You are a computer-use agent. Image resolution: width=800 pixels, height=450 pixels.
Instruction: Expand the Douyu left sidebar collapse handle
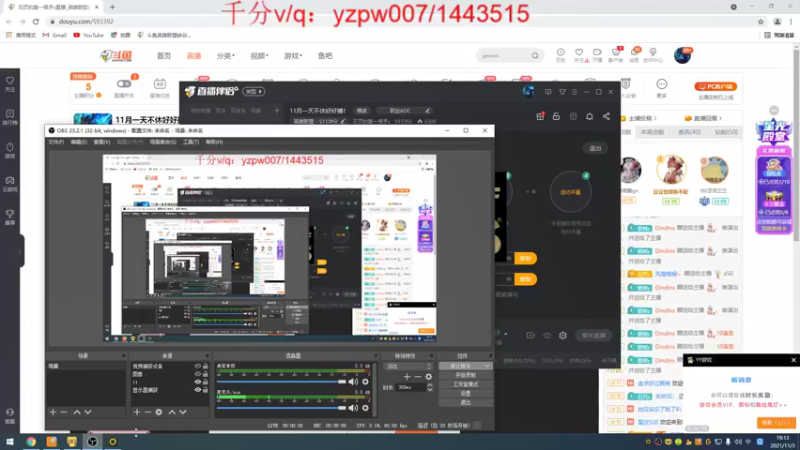pos(20,252)
